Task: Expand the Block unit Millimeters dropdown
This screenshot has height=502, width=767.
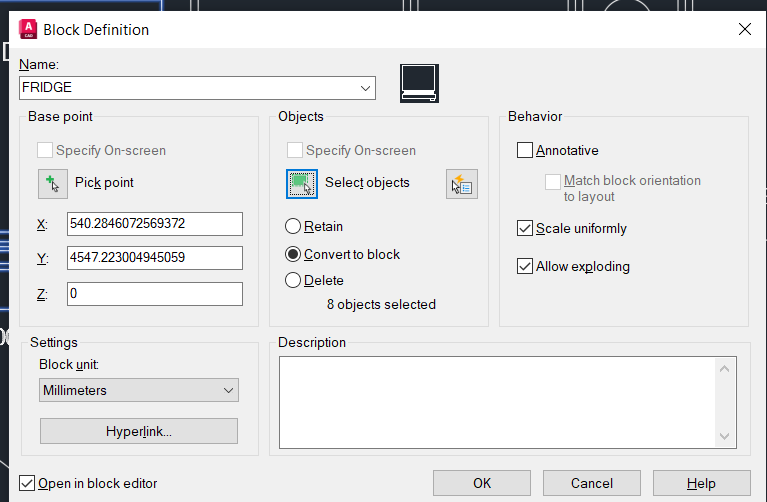Action: 139,390
